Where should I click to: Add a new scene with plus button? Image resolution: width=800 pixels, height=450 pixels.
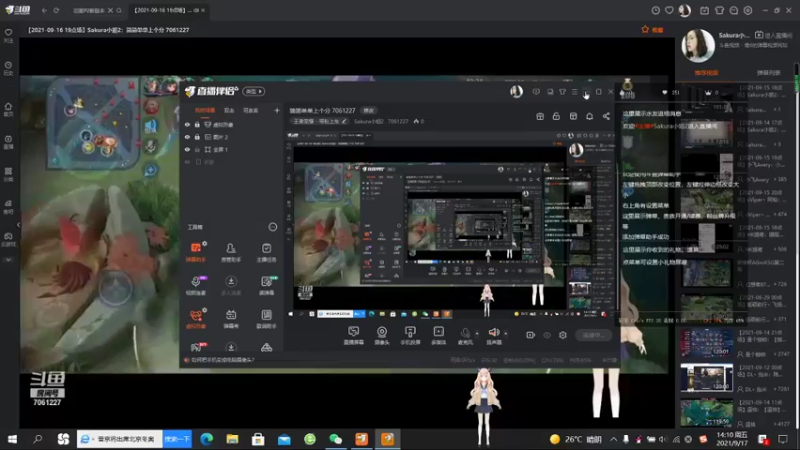(x=277, y=110)
